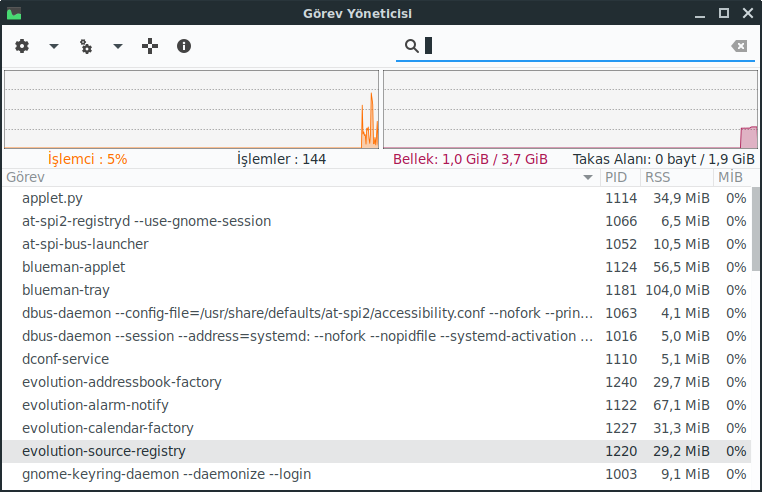Activate the crosshair window identify tool

pos(151,46)
